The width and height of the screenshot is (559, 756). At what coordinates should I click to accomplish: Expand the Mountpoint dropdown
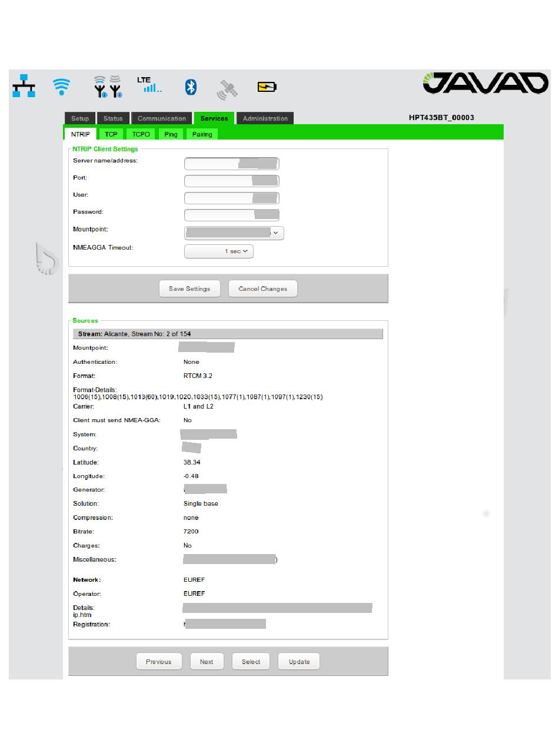point(234,233)
